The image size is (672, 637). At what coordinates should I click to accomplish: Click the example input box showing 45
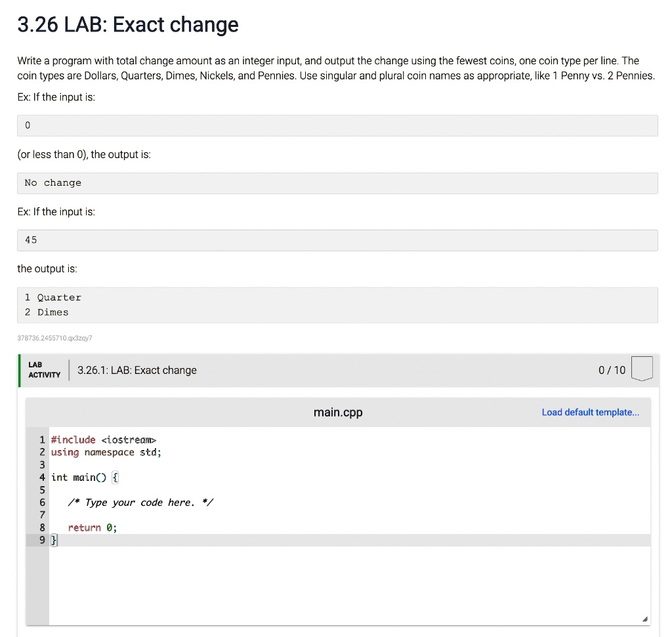(x=337, y=240)
